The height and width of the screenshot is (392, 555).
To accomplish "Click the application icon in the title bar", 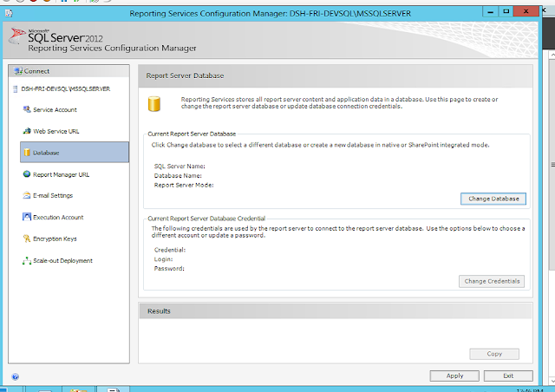I will [9, 14].
